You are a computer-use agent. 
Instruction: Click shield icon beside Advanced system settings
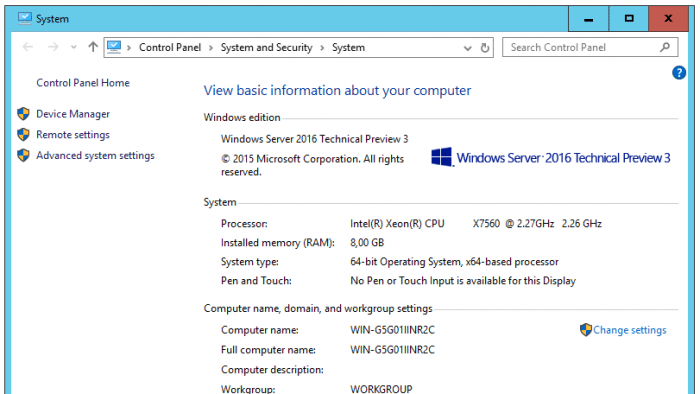coord(23,155)
